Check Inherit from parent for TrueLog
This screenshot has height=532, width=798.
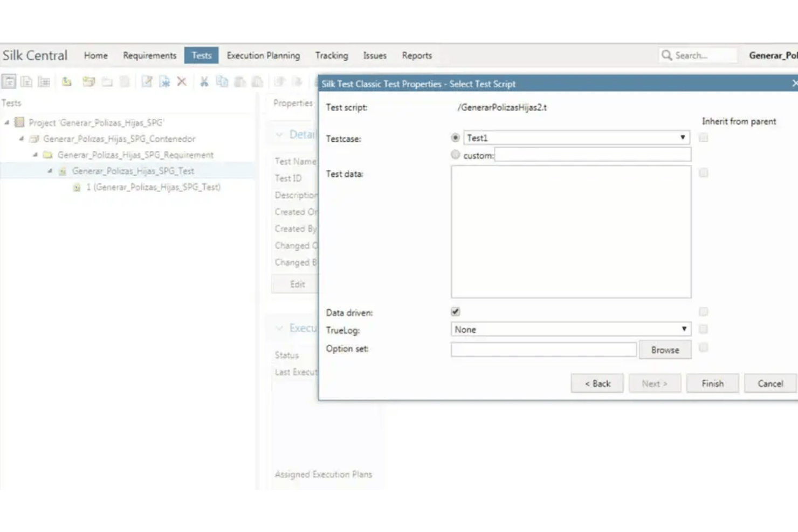click(x=703, y=329)
